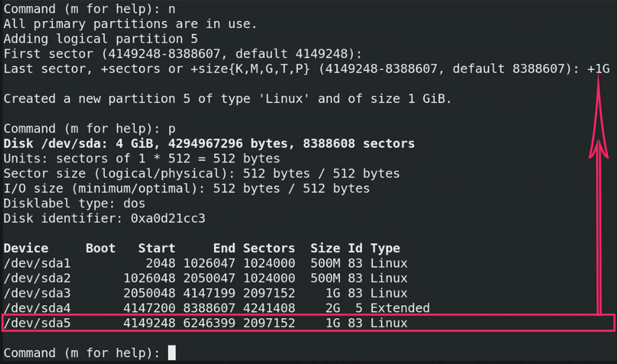Click the bold 'Disk /dev/sda: 4 GiB' line
Image resolution: width=617 pixels, height=364 pixels.
tap(209, 143)
